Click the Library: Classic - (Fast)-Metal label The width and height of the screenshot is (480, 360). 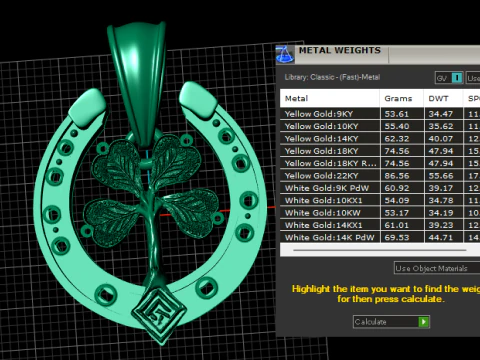coord(332,77)
